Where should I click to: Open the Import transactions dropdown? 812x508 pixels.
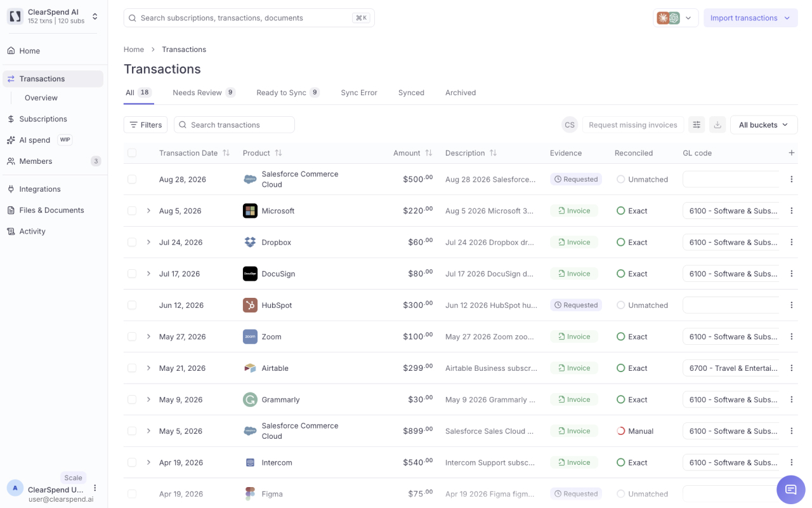tap(750, 18)
